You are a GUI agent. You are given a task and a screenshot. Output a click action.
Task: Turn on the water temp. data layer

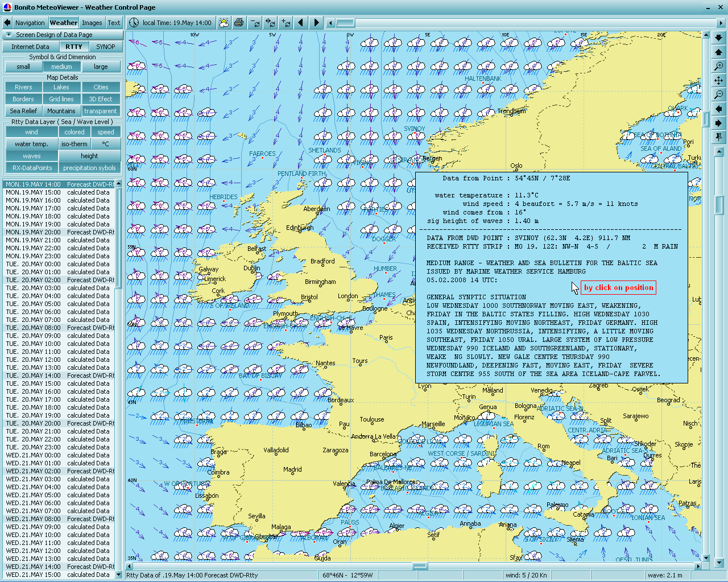pyautogui.click(x=31, y=144)
